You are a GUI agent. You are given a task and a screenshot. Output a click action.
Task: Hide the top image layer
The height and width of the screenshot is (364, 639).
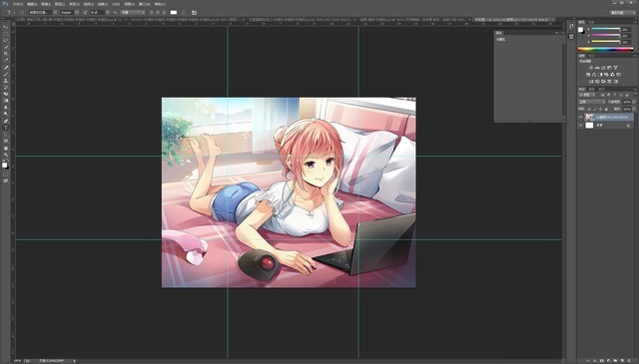tap(581, 118)
